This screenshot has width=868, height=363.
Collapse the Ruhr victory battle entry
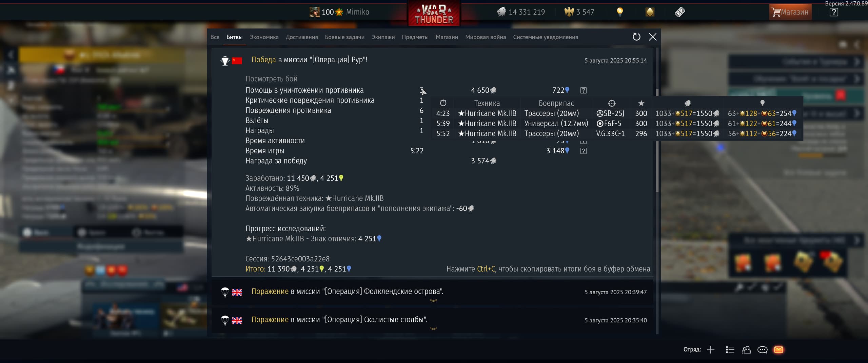pyautogui.click(x=432, y=60)
